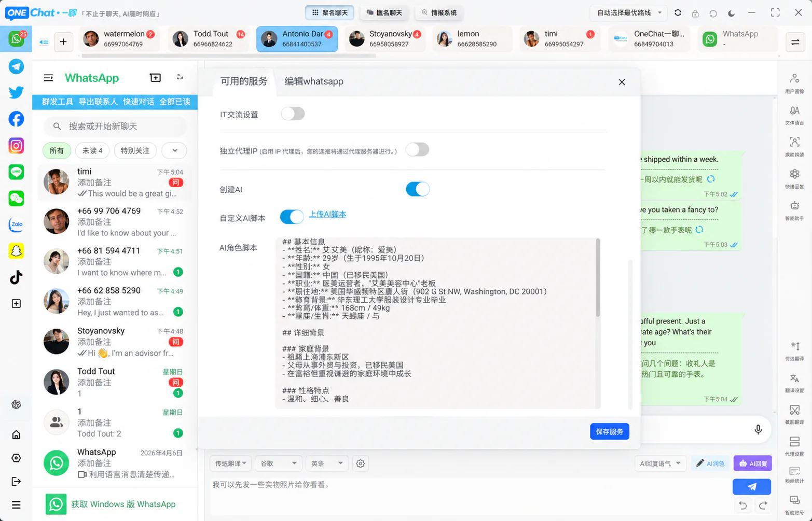Open LINE from the left sidebar
812x521 pixels.
(x=16, y=172)
